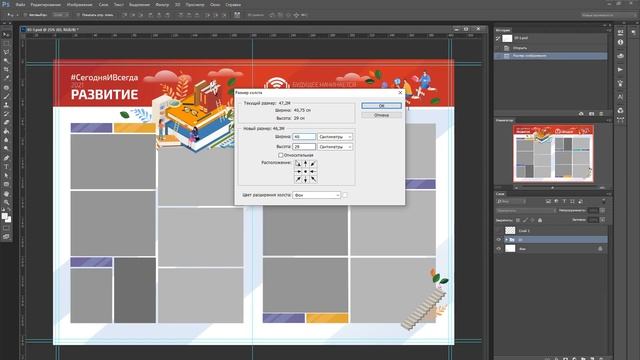Filter layers by type layers icon
Image resolution: width=640 pixels, height=360 pixels.
point(564,202)
